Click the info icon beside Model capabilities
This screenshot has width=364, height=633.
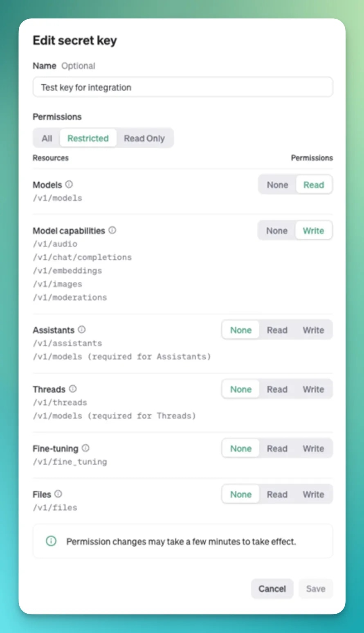[x=112, y=230]
